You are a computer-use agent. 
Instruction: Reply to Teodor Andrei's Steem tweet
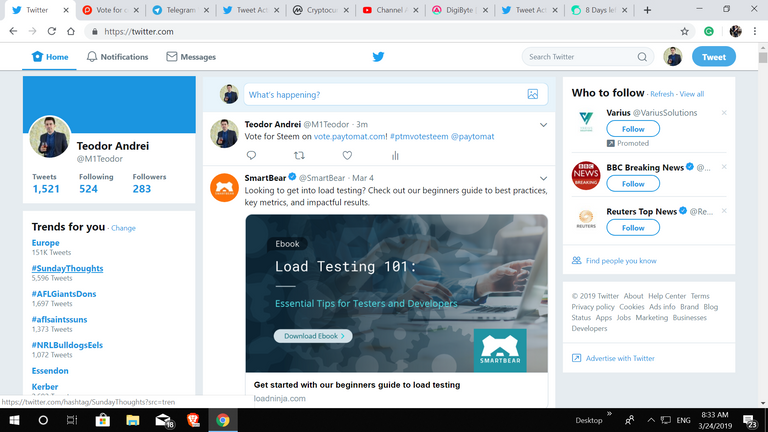click(x=251, y=155)
